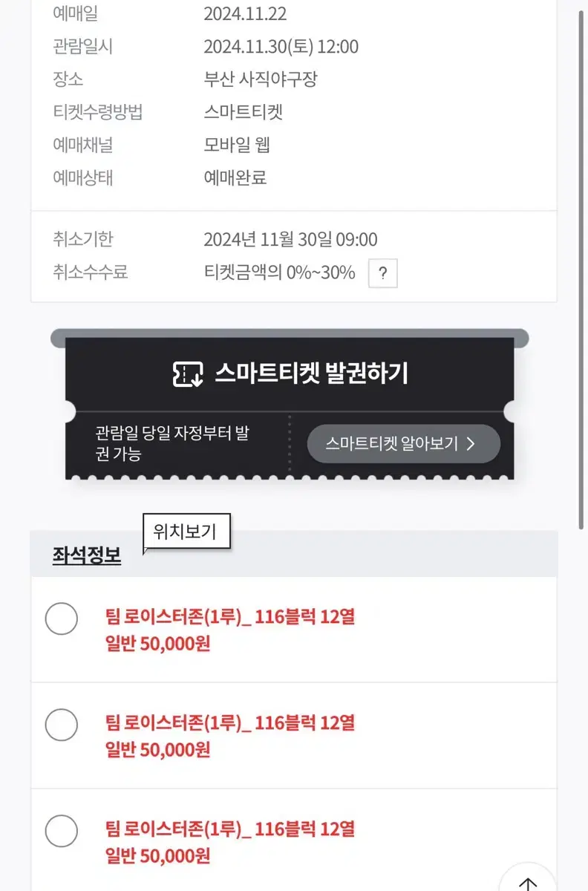
Task: Click the 관람일 당일 자정부터 발권 가능 notice
Action: pyautogui.click(x=172, y=444)
